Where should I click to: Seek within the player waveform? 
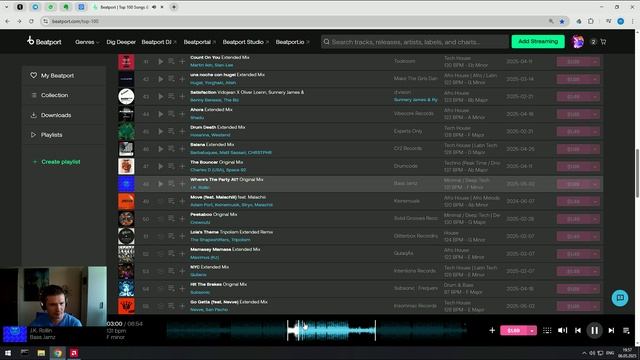(x=316, y=331)
